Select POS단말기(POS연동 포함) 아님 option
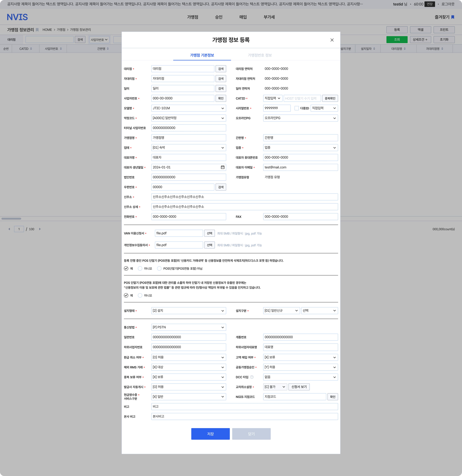The image size is (462, 476). click(159, 269)
